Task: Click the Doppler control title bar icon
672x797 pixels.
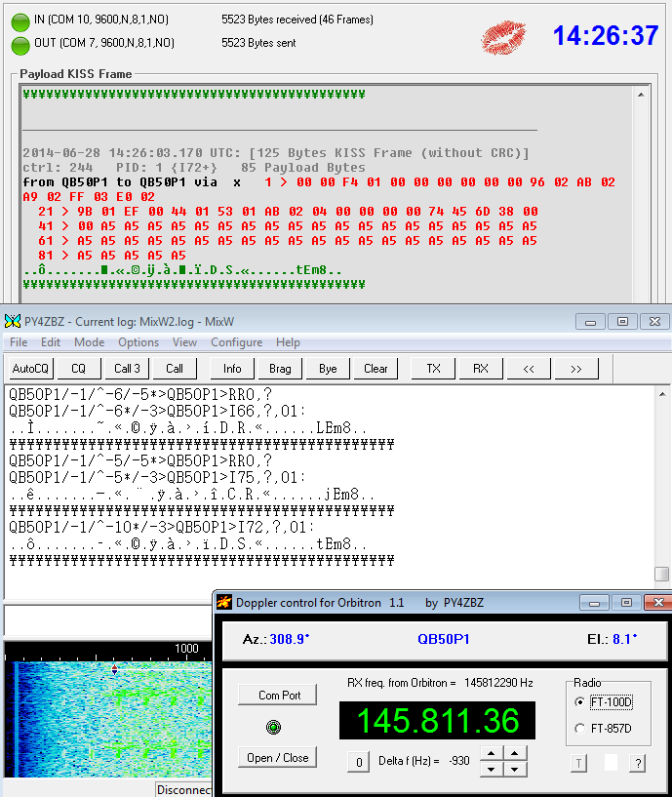Action: pos(224,602)
